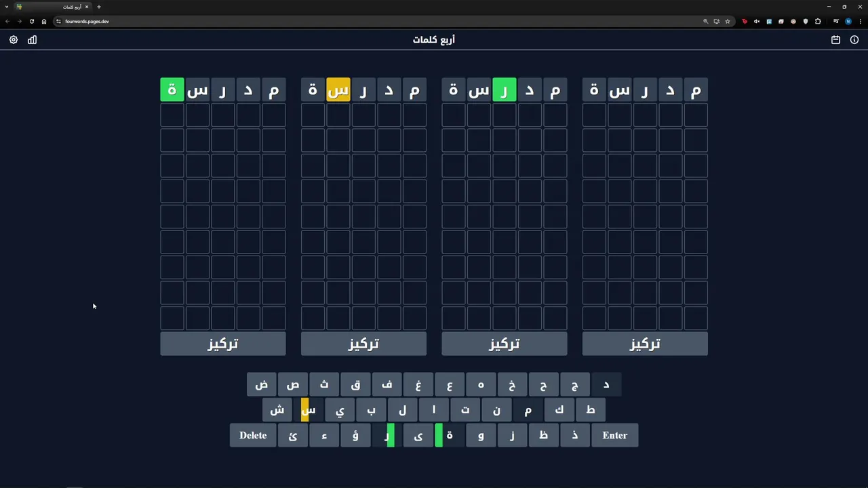Click تركيز under board with yellow س
Image resolution: width=868 pixels, height=488 pixels.
363,344
